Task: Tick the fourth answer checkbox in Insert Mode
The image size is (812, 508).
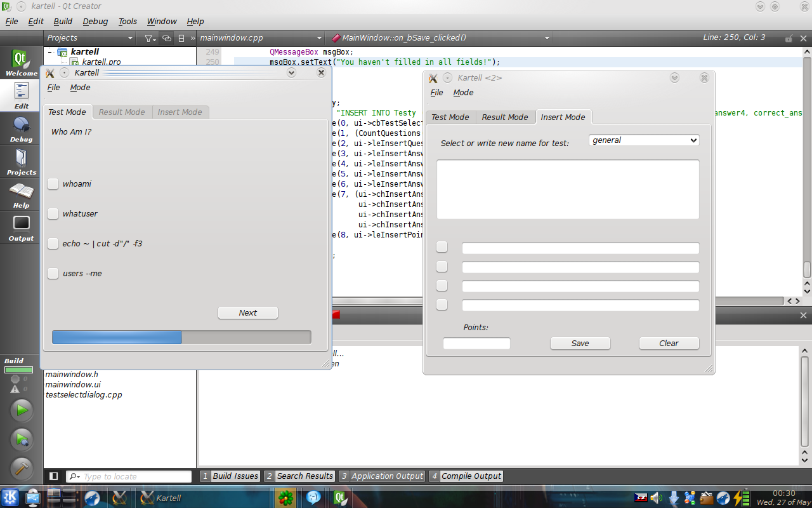Action: pyautogui.click(x=442, y=305)
